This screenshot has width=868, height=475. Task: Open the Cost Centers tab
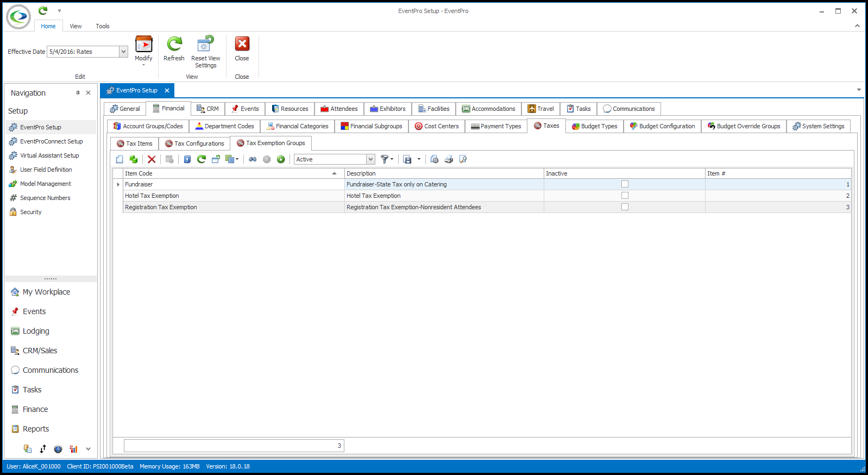click(437, 126)
